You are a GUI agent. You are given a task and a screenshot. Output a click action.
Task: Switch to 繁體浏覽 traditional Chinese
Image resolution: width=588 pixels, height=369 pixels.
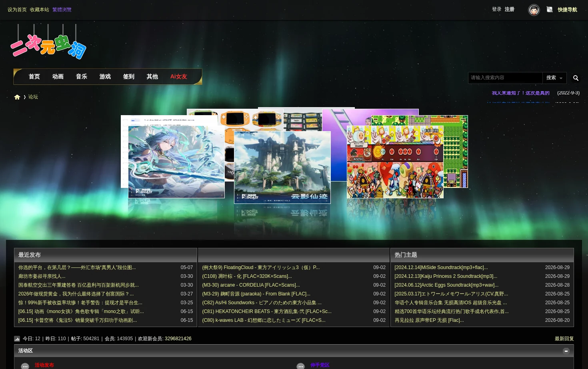point(62,10)
